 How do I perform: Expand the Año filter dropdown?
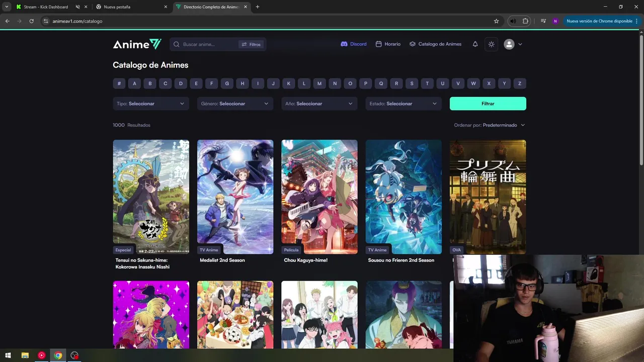[319, 104]
